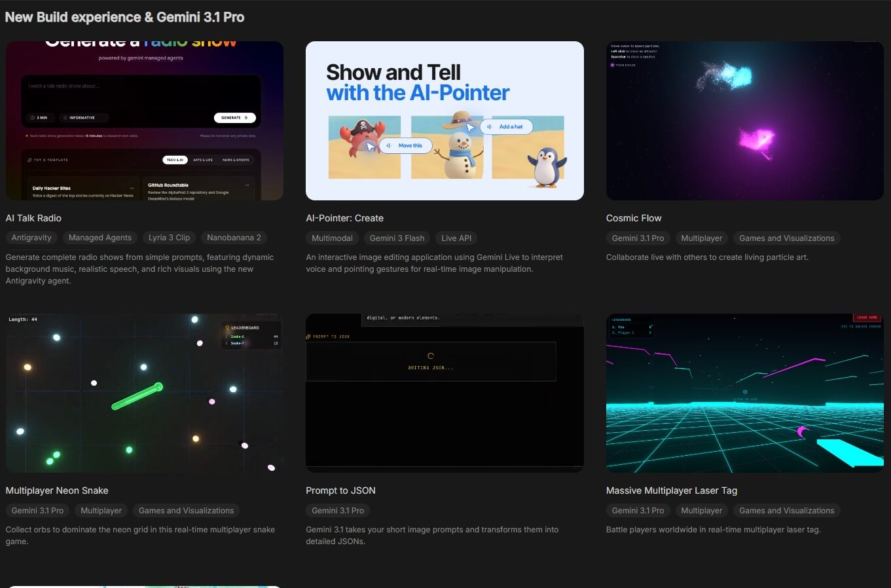Select the Nanobanana 2 tag
The height and width of the screenshot is (588, 891).
234,238
